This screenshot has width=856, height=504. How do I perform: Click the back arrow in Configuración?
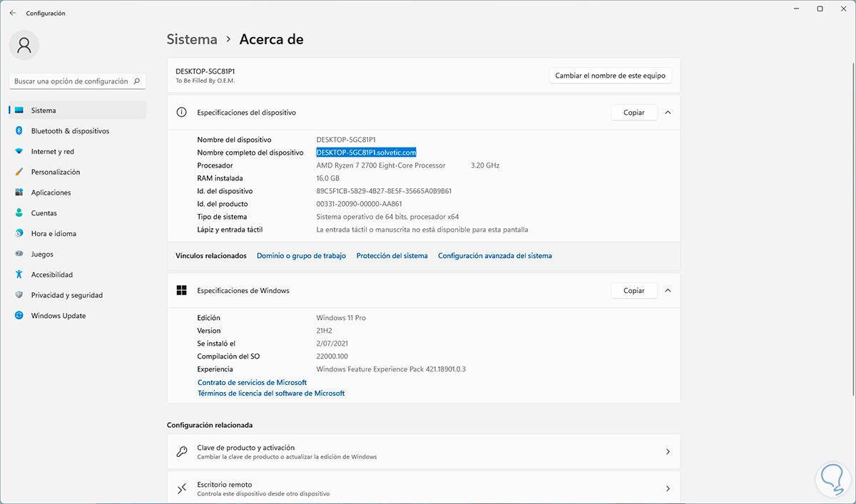tap(13, 13)
